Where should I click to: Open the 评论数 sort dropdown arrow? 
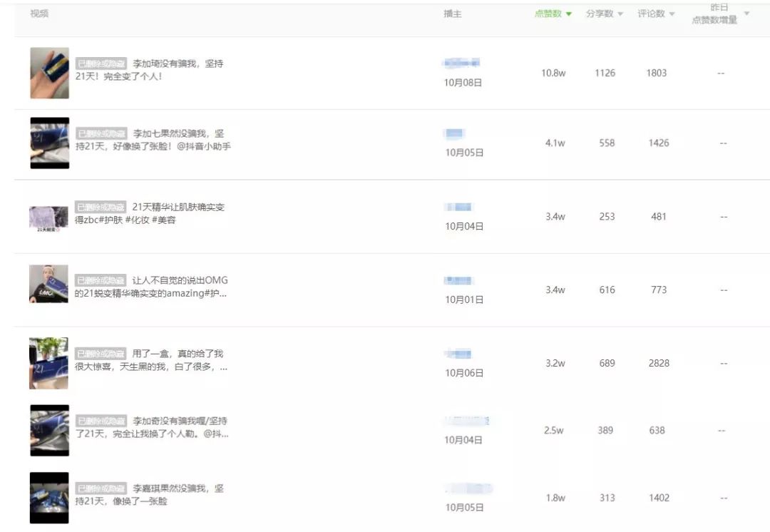tap(673, 13)
